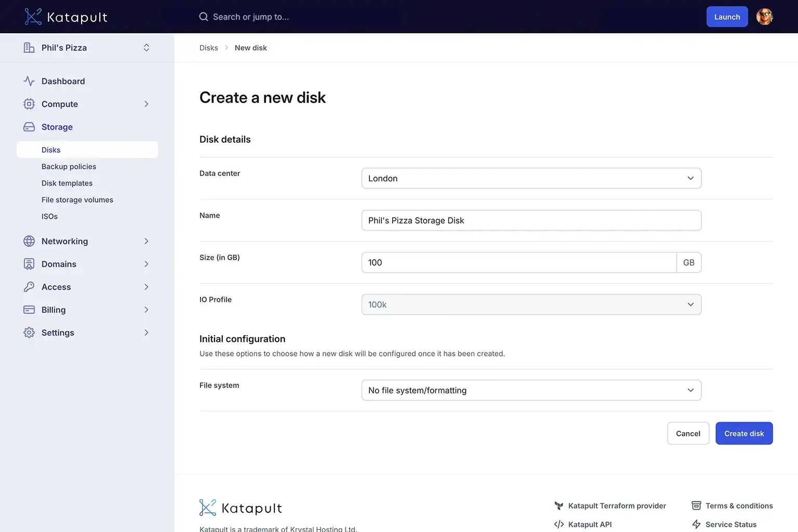Click the Katapult API code icon

[x=558, y=524]
